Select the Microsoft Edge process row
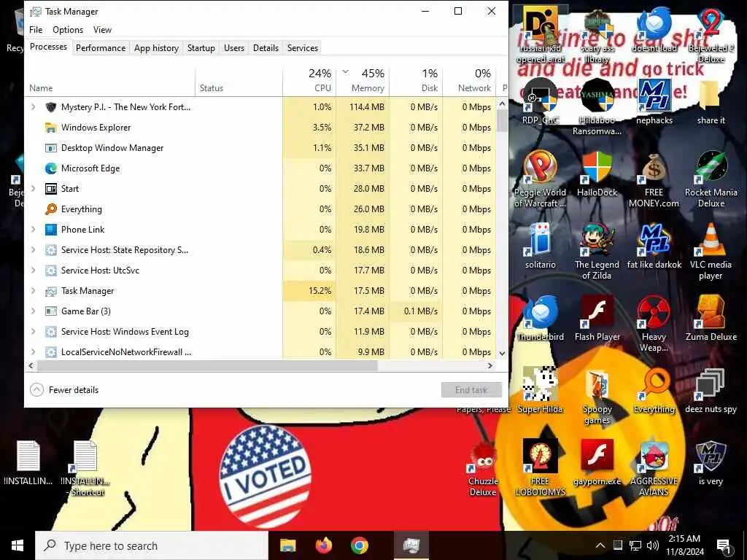747x560 pixels. pos(260,168)
